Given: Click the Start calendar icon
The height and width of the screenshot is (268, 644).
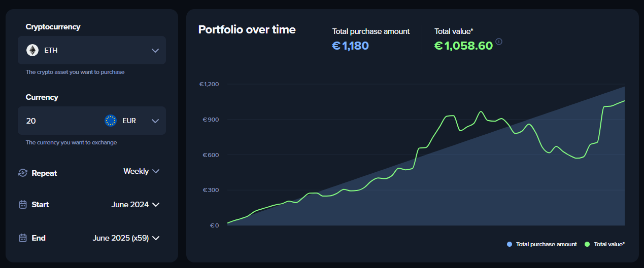Looking at the screenshot, I should [22, 205].
